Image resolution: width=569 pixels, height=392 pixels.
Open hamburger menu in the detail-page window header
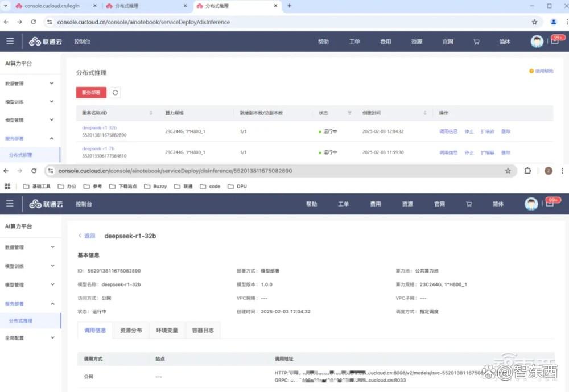pyautogui.click(x=10, y=204)
